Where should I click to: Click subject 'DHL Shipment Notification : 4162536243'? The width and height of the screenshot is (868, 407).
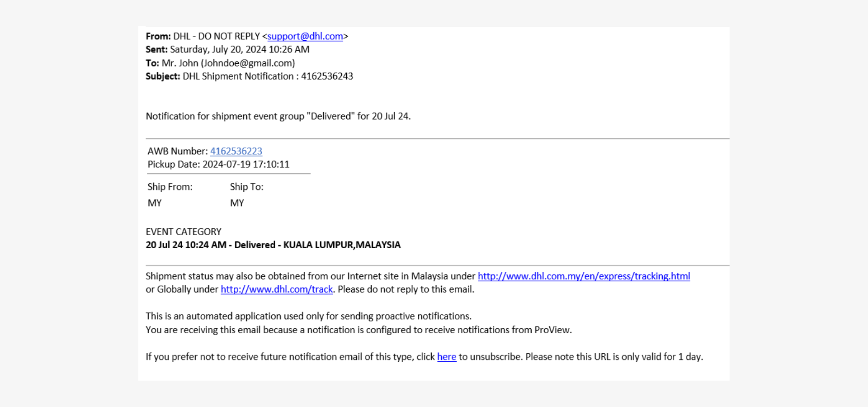pyautogui.click(x=268, y=76)
